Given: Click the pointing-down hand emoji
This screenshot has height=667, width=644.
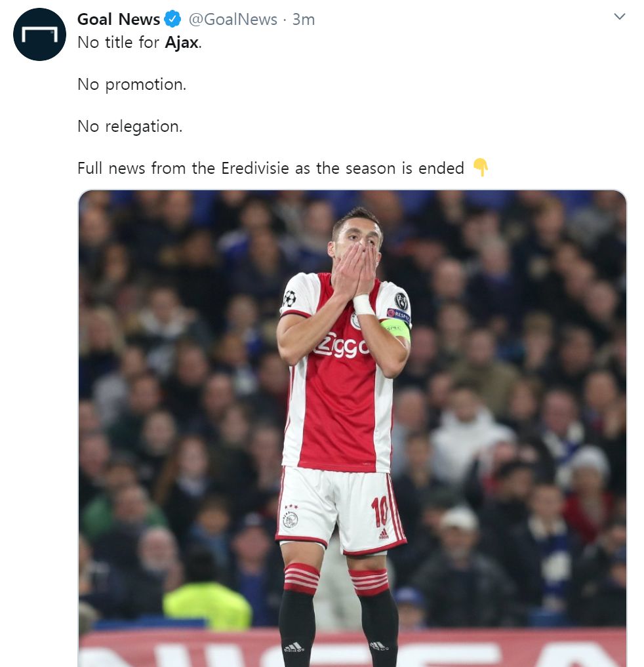Looking at the screenshot, I should [481, 168].
